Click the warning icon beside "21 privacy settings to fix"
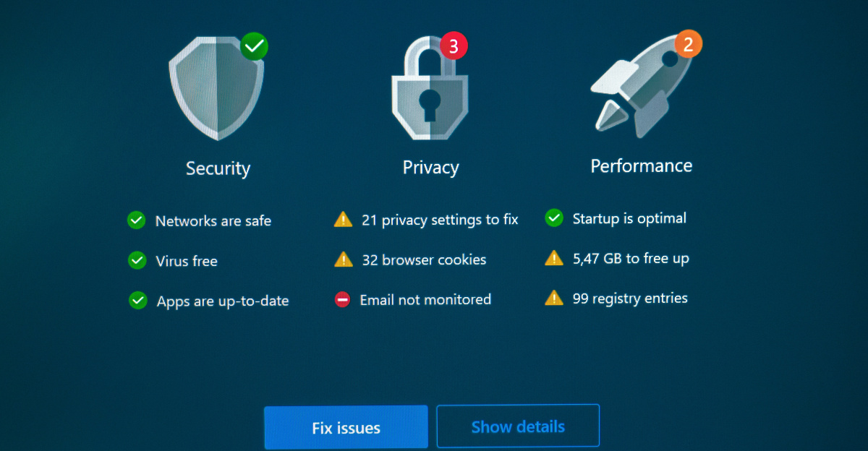The image size is (868, 451). pos(342,220)
